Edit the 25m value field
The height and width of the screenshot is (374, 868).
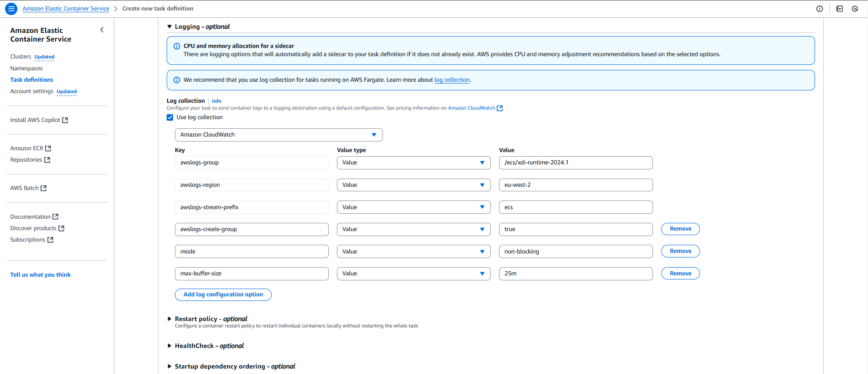click(x=576, y=274)
